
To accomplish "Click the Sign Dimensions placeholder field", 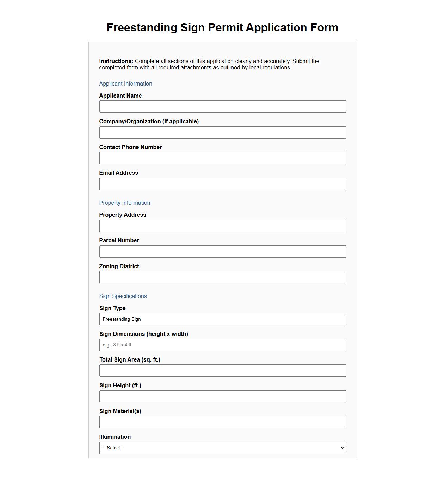I will pos(222,345).
